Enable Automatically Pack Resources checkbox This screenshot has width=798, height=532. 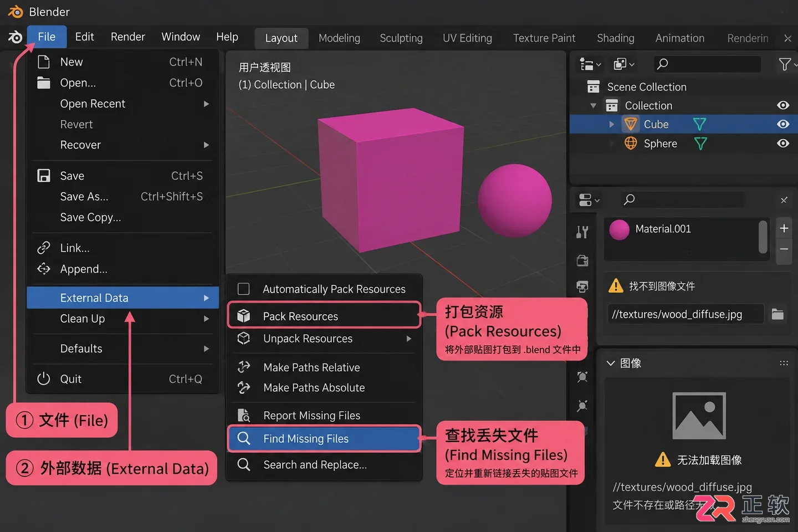[x=243, y=289]
